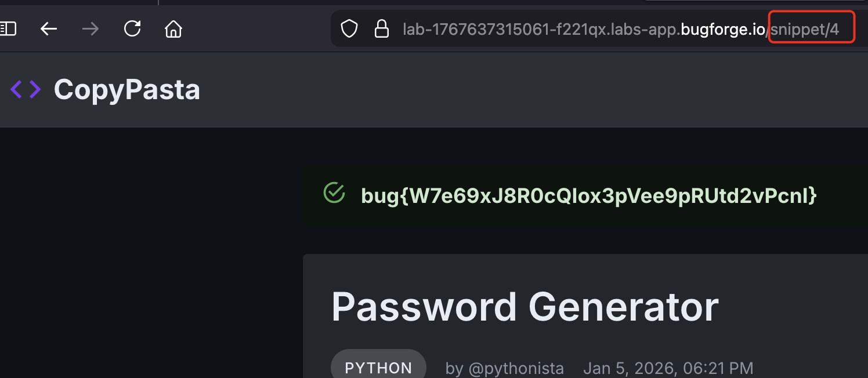Go back with the back arrow
The height and width of the screenshot is (378, 868).
pyautogui.click(x=49, y=28)
